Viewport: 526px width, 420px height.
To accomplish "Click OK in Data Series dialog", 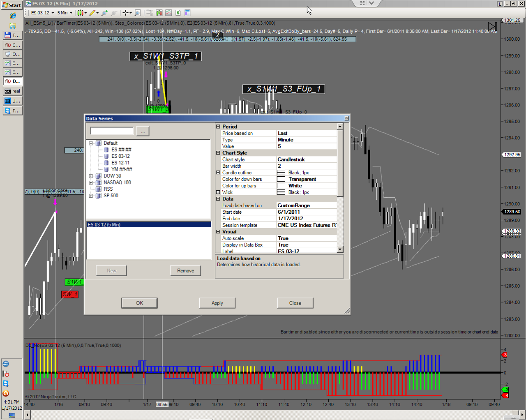I will click(139, 303).
